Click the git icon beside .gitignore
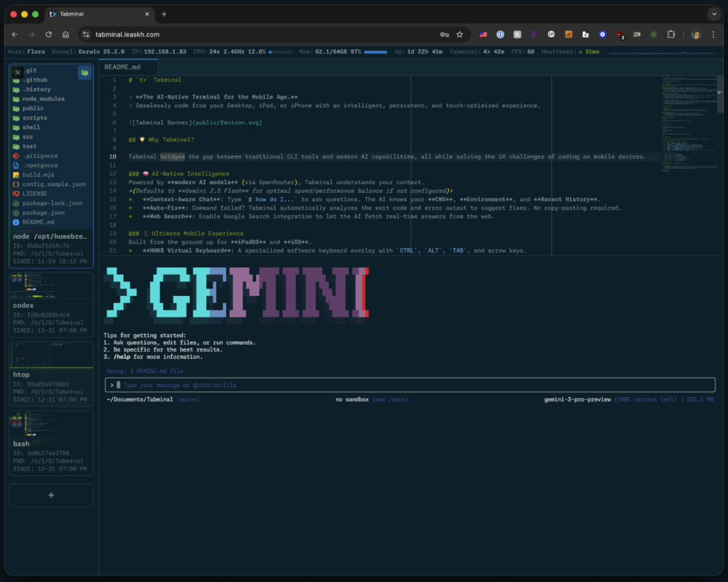The width and height of the screenshot is (728, 582). [16, 156]
